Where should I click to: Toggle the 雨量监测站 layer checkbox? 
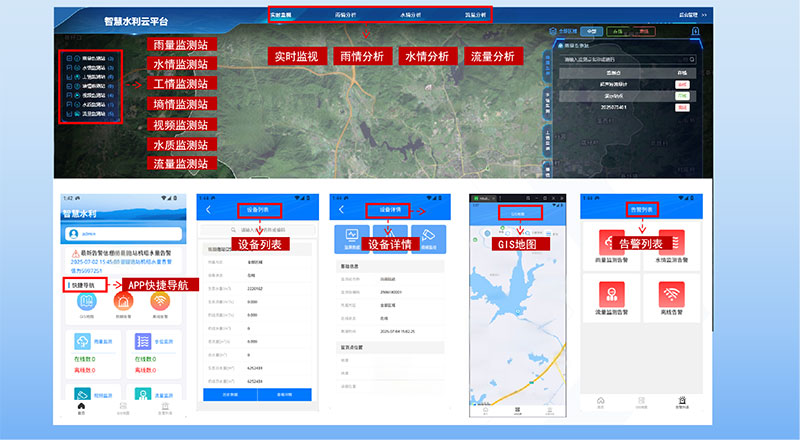pyautogui.click(x=66, y=58)
